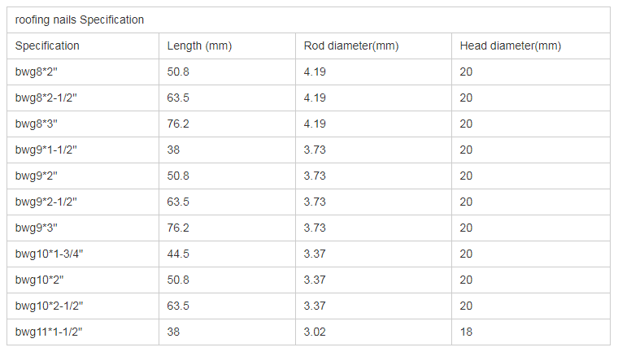Click the 'Head diameter(mm)' column header
This screenshot has height=356, width=644.
(x=510, y=46)
